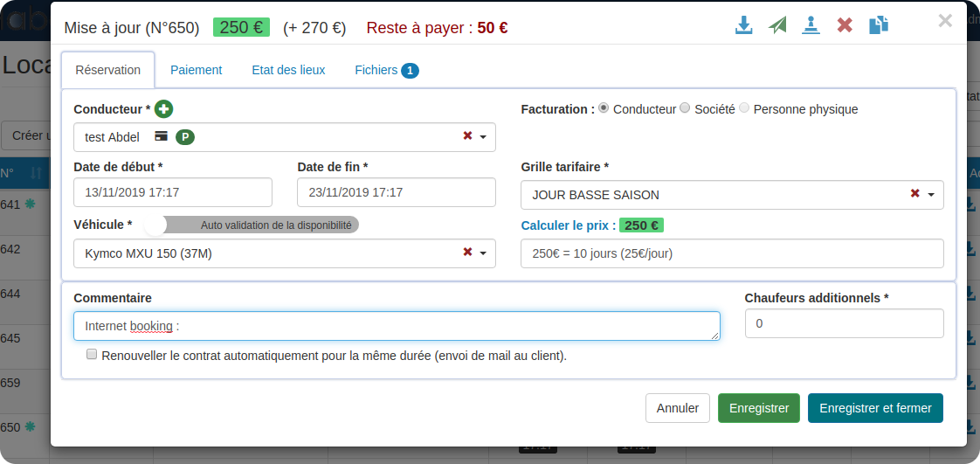980x464 pixels.
Task: Click the blue stamp icon in header
Action: pyautogui.click(x=811, y=25)
